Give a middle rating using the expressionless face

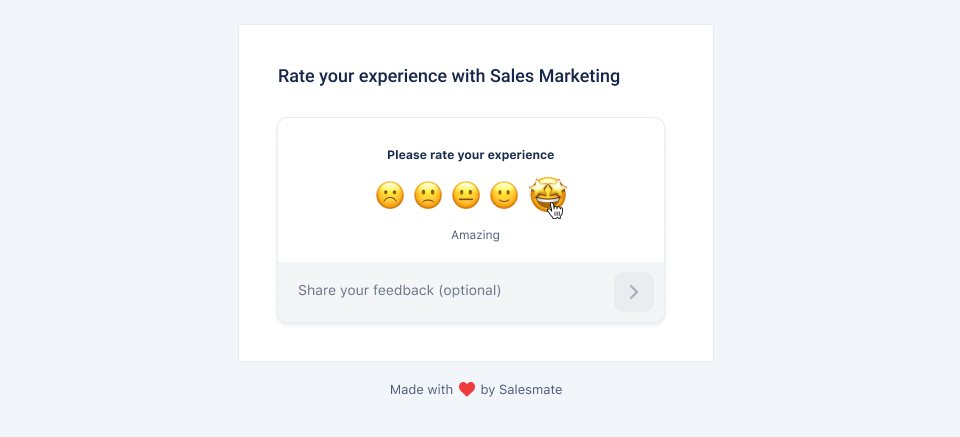466,196
